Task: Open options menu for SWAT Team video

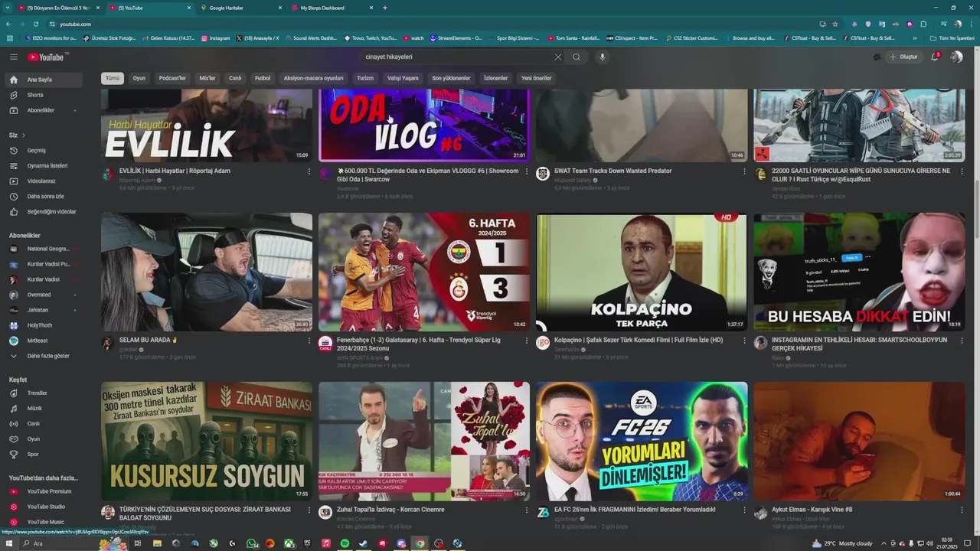Action: click(x=744, y=171)
